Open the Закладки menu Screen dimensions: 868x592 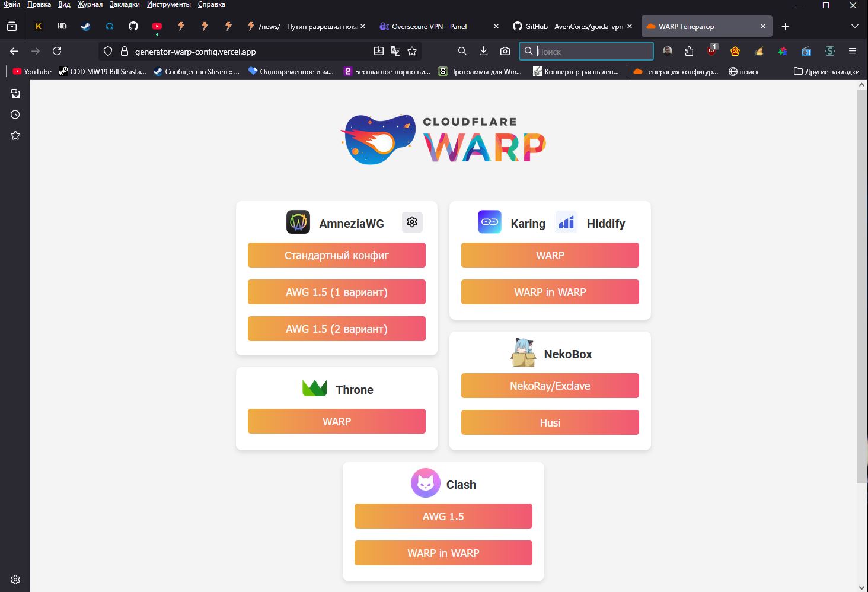click(125, 4)
